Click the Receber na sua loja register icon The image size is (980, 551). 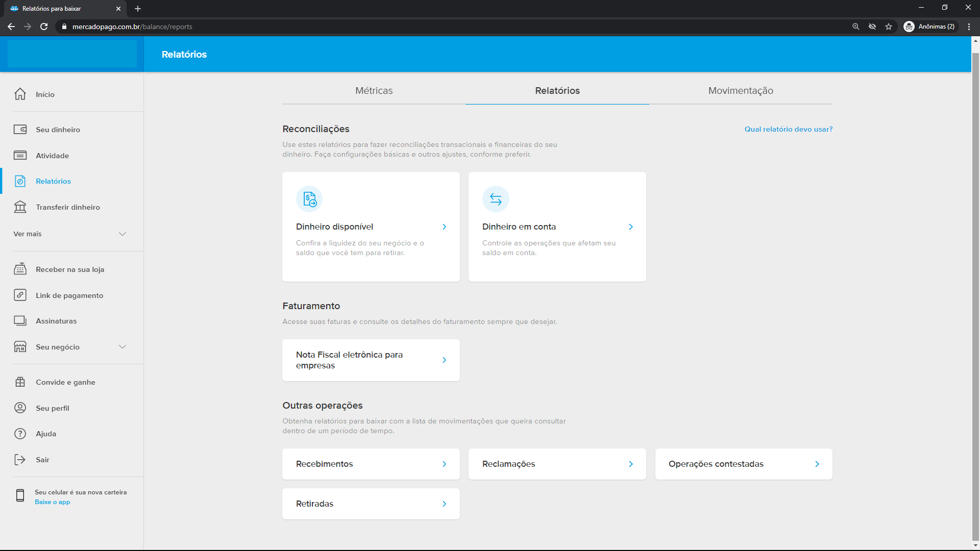tap(20, 269)
